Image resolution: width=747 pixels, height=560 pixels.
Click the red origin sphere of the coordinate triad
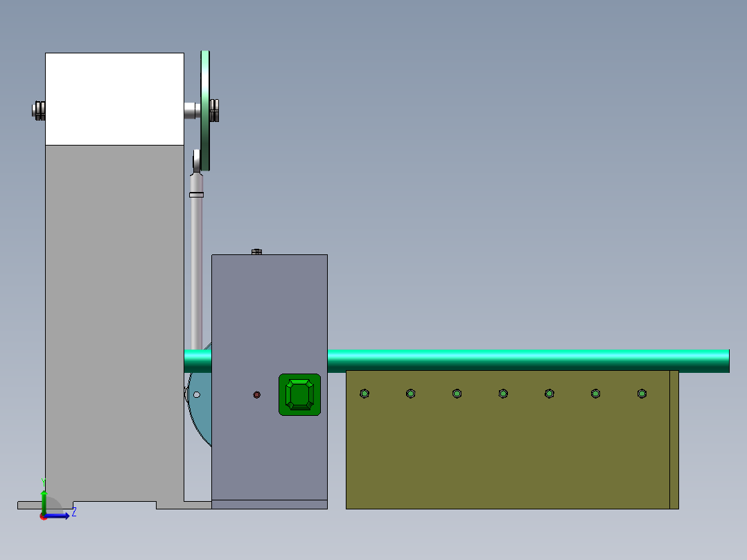point(43,516)
